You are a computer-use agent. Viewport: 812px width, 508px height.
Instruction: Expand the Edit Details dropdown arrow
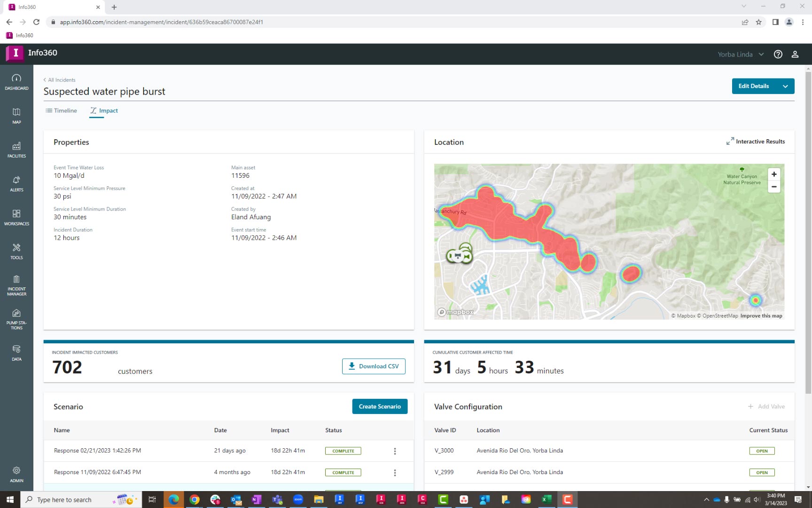(x=785, y=86)
